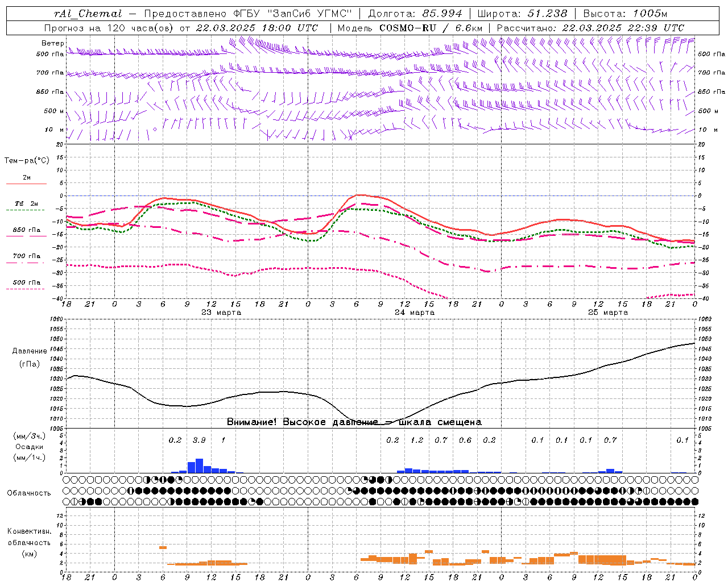Select the longitude value Долгота: 85.994
This screenshot has width=728, height=582.
pyautogui.click(x=416, y=14)
